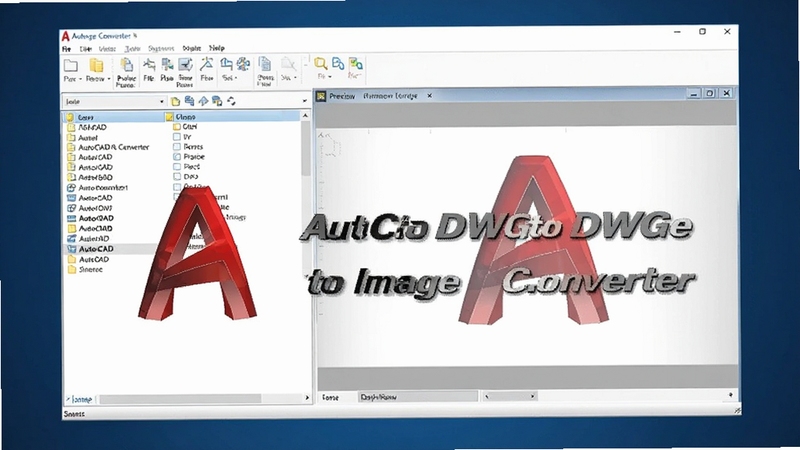Click the blue up-arrow navigate icon
The height and width of the screenshot is (450, 800).
(203, 101)
